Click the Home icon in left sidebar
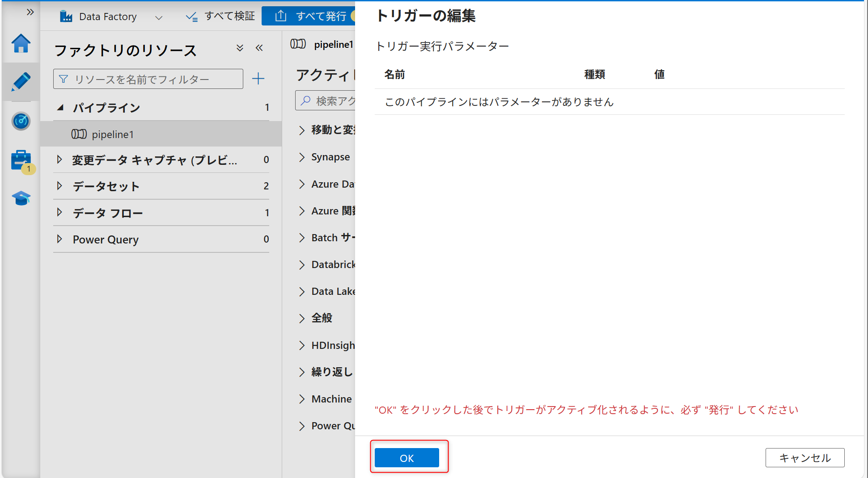Screen dimensions: 868x478 coord(21,44)
